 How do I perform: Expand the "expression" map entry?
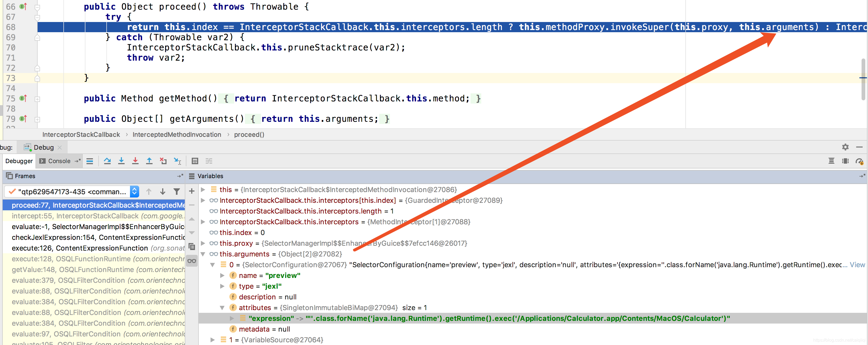coord(232,318)
